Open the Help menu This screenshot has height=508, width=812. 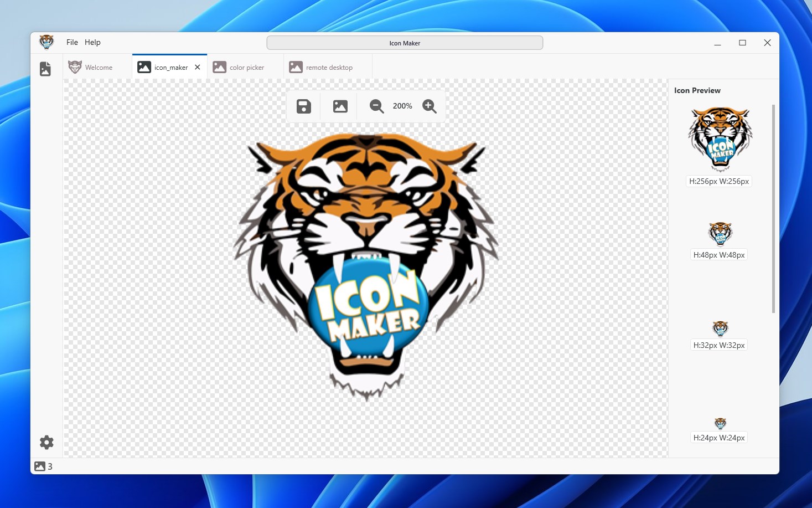point(92,42)
